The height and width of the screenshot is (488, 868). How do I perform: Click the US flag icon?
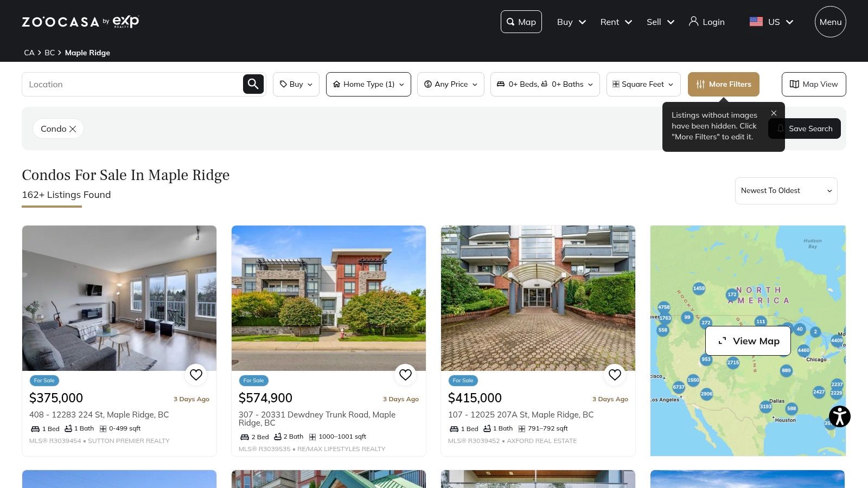pyautogui.click(x=756, y=22)
